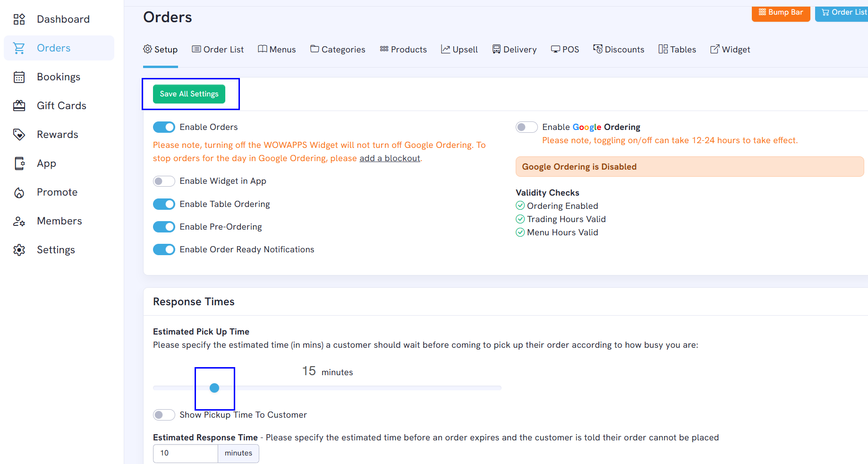Switch to the Delivery tab
This screenshot has height=464, width=868.
(x=514, y=50)
